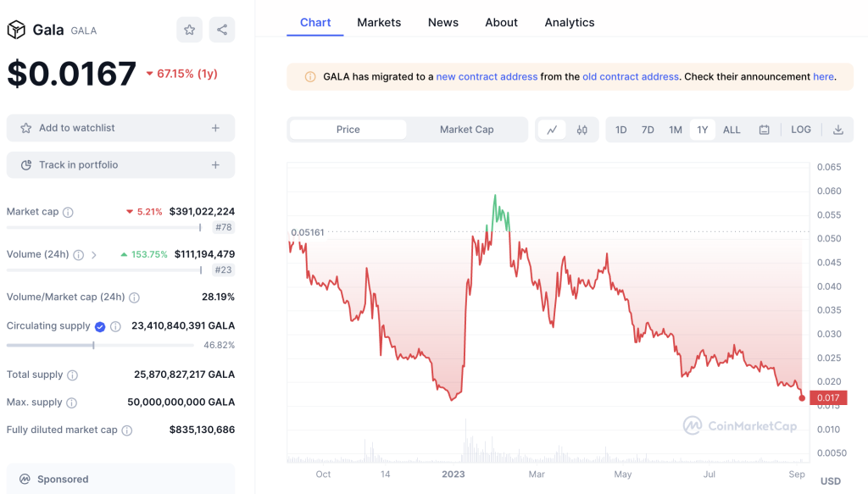Viewport: 868px width, 494px height.
Task: Click the 0.05161 reference price label
Action: tap(307, 232)
